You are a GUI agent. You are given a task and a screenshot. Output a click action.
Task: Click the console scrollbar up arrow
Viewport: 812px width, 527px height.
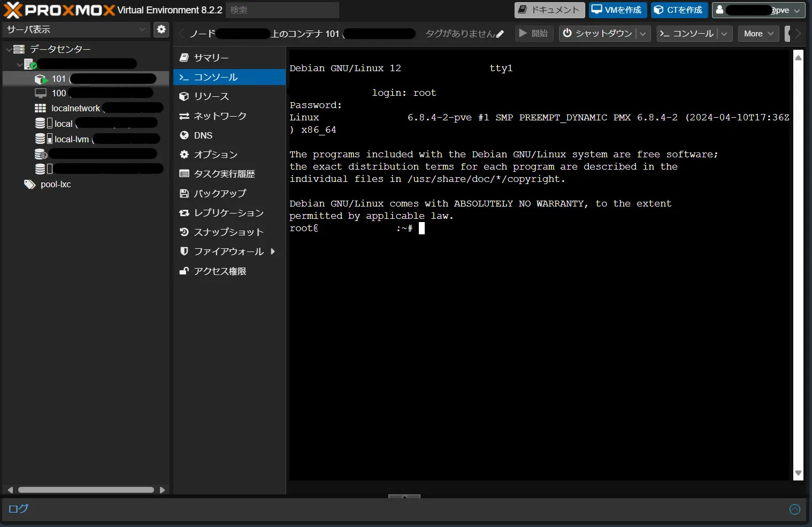click(x=798, y=57)
